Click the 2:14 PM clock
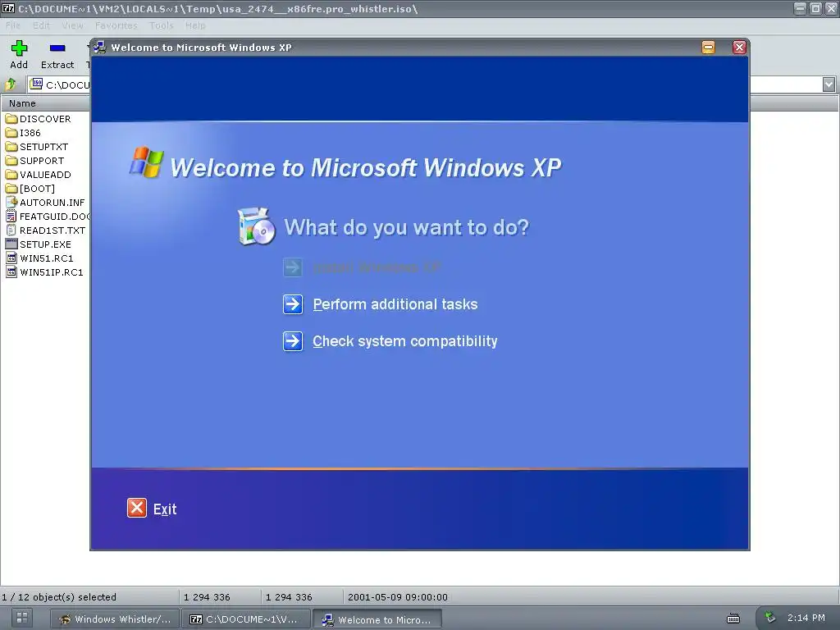 tap(806, 618)
